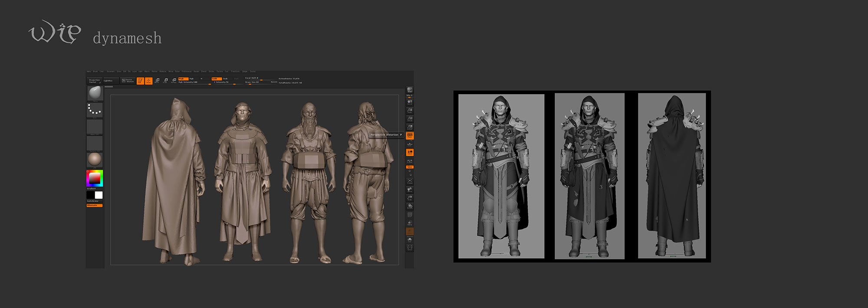
Task: Toggle the orange Alternate button
Action: pos(95,206)
